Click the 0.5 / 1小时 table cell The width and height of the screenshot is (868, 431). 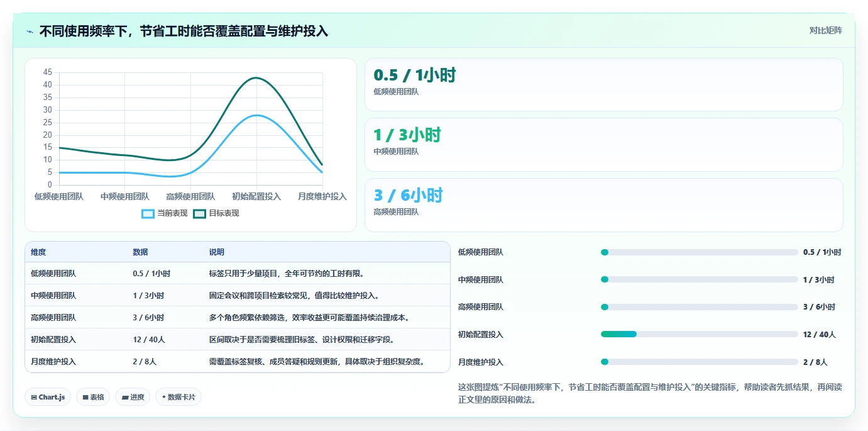151,274
